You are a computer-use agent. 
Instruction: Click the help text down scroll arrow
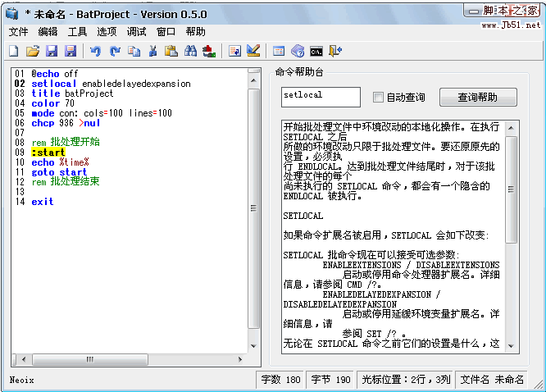[511, 345]
